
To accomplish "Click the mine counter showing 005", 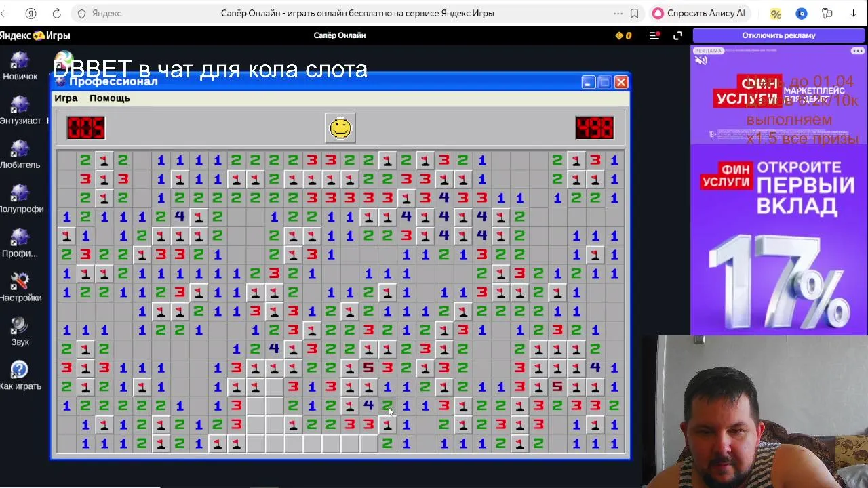I will point(85,127).
